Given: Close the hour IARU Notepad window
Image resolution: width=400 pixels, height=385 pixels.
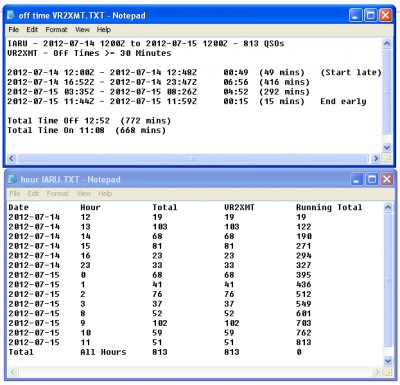Looking at the screenshot, I should 387,180.
